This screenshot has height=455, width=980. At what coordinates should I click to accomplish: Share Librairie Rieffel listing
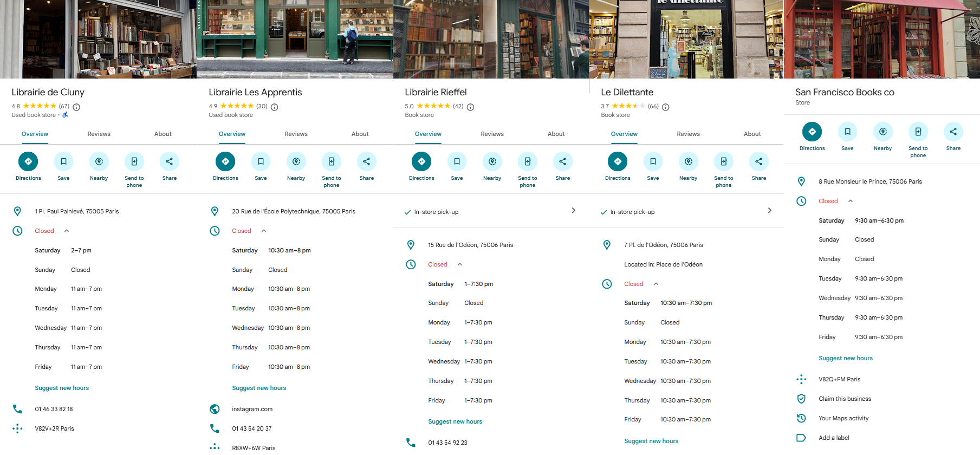click(x=563, y=161)
